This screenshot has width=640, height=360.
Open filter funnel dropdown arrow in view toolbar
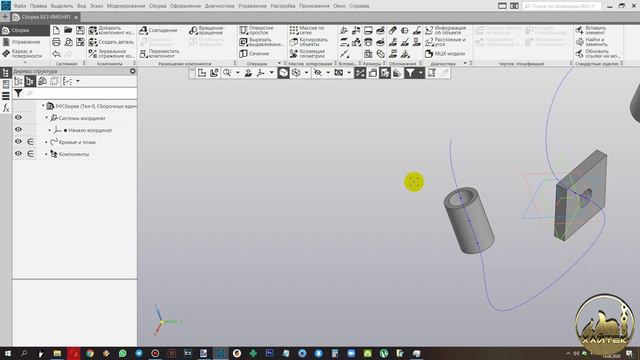[x=421, y=73]
